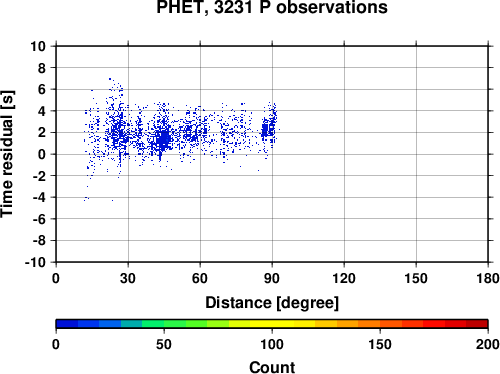Click the x-axis tick label "60"
Viewport: 500px width, 374px height.
pos(200,278)
